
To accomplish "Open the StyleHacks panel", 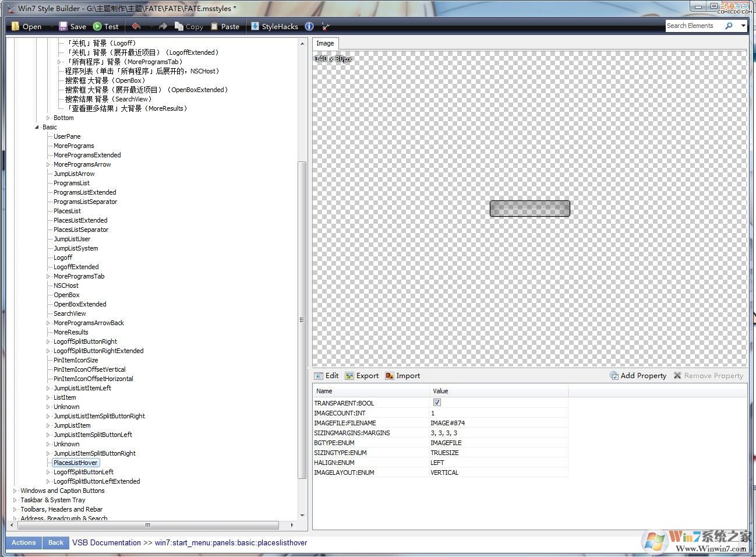I will (x=274, y=26).
